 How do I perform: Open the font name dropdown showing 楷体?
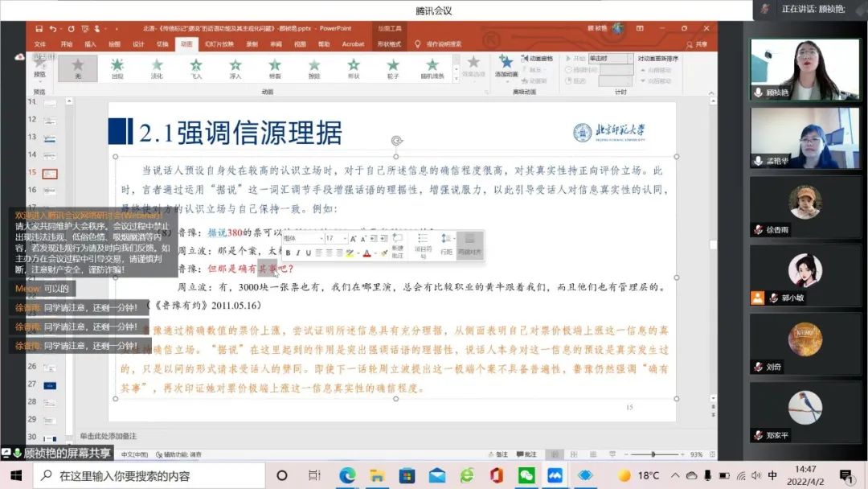(301, 239)
